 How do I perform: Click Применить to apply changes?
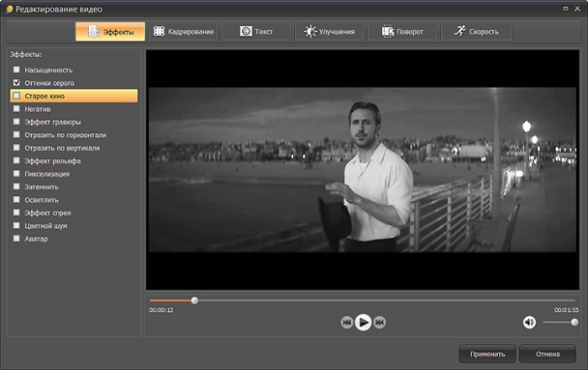(487, 354)
